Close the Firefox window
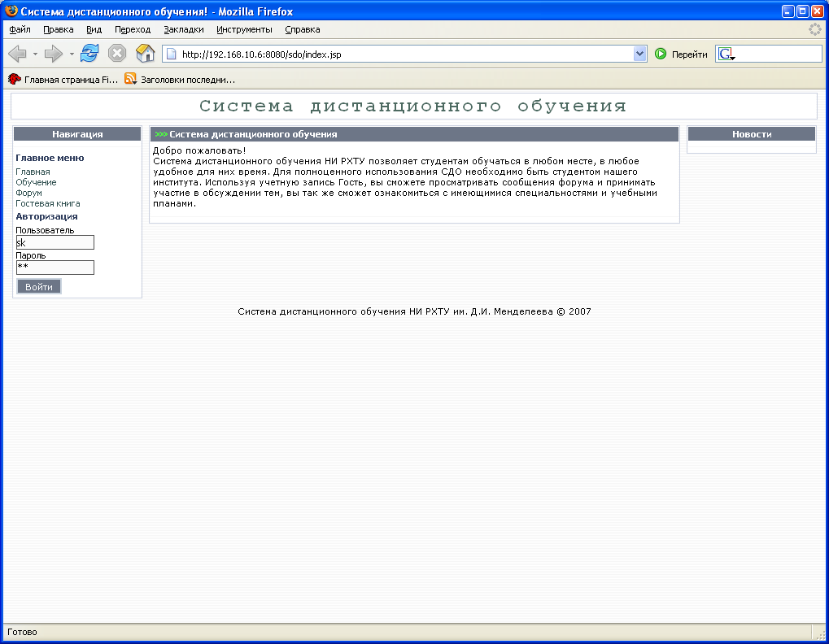Image resolution: width=829 pixels, height=644 pixels. tap(817, 11)
